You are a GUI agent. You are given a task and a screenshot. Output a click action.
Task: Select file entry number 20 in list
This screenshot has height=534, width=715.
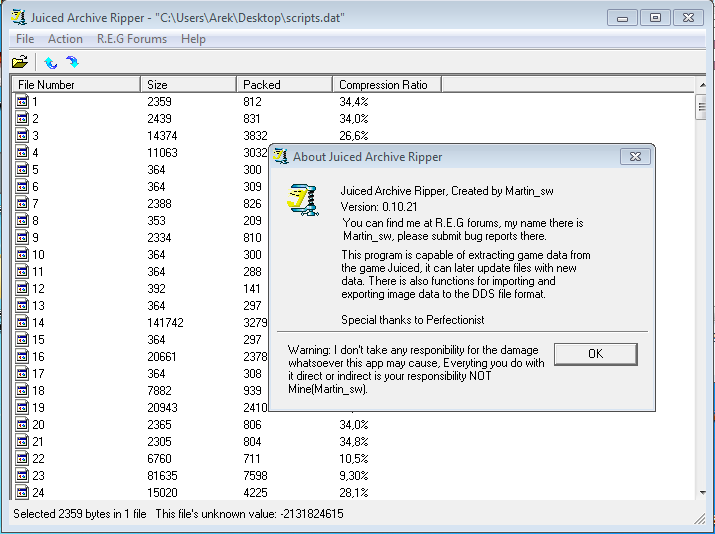[38, 425]
